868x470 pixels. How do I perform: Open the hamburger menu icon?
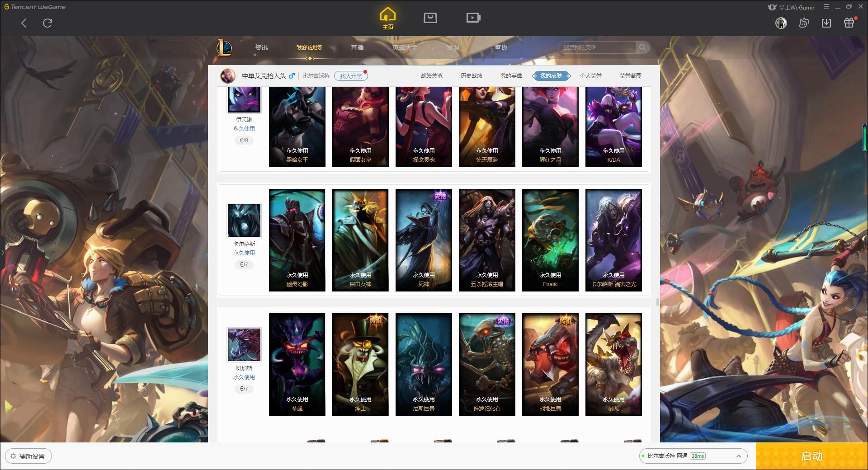(x=826, y=7)
